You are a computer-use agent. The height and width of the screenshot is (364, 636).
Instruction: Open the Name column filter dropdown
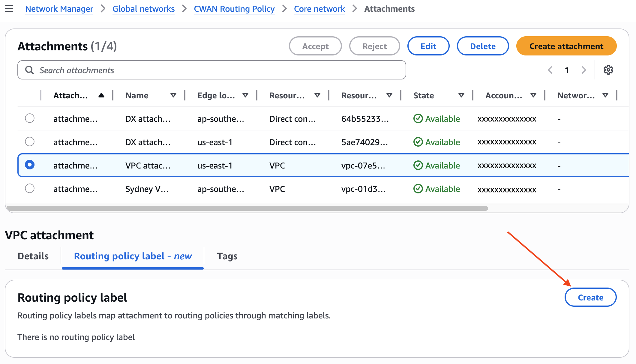tap(174, 95)
